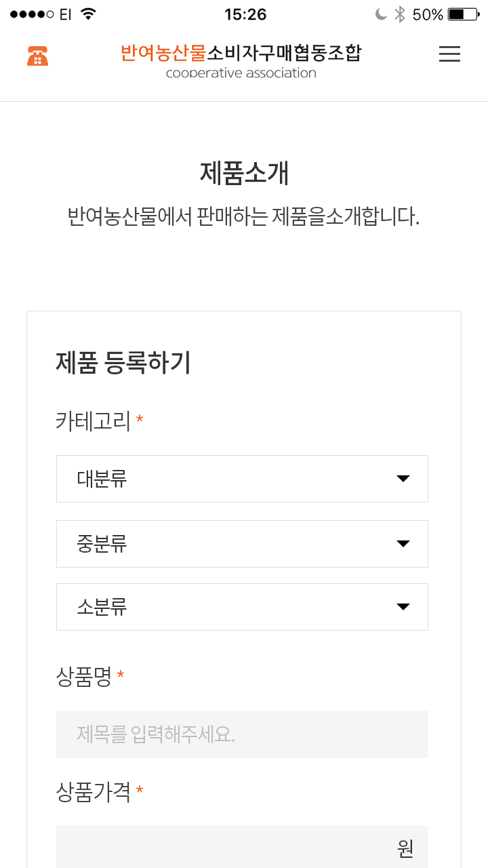488x868 pixels.
Task: Click the 원 currency suffix
Action: (405, 848)
